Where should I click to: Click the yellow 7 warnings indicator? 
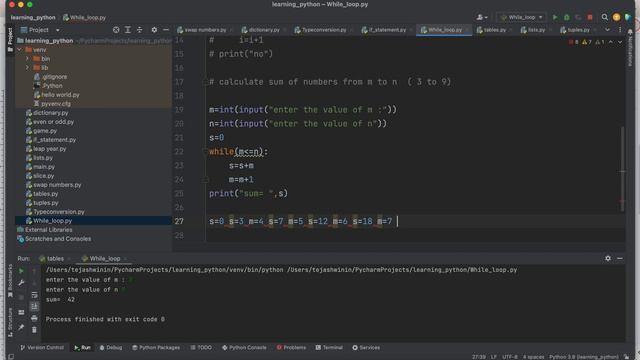click(x=587, y=42)
